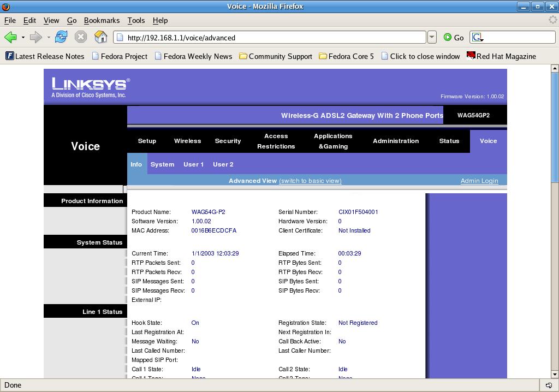Click the Forward arrow navigation icon
Screen dimensions: 559x392
35,37
